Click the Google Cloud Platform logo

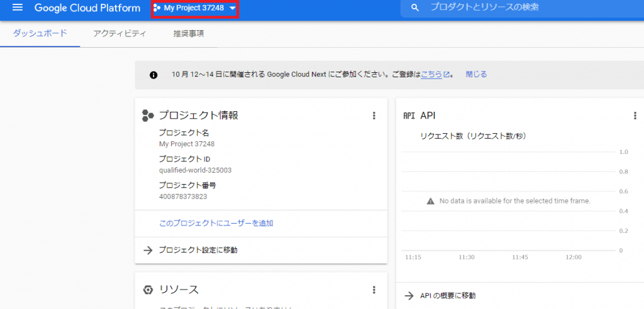point(87,8)
